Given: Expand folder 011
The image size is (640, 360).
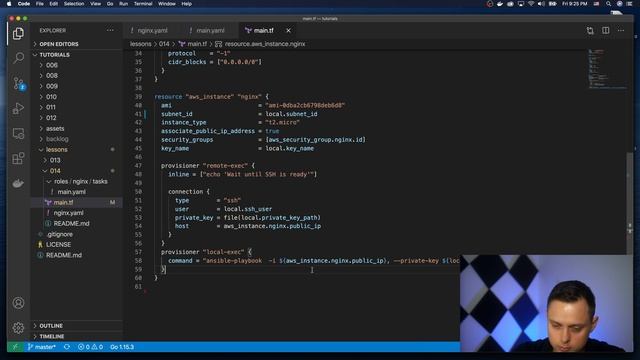Looking at the screenshot, I should pos(51,107).
